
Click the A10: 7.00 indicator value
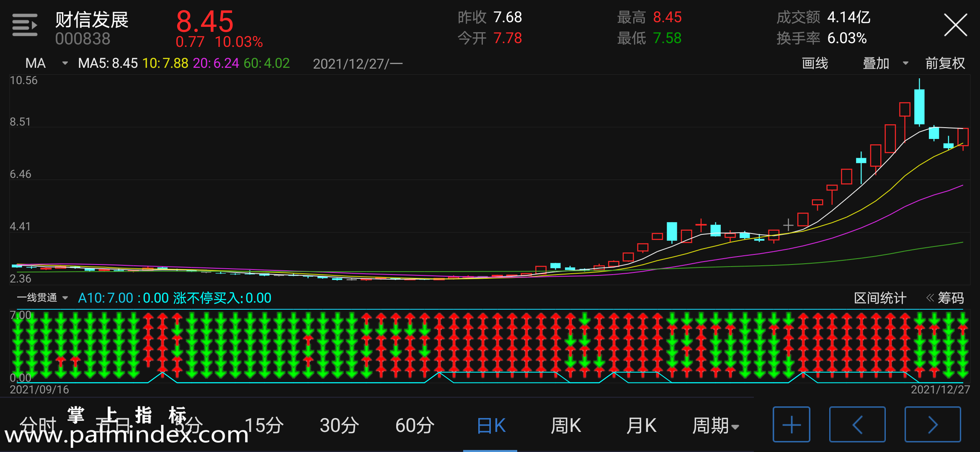[x=106, y=298]
